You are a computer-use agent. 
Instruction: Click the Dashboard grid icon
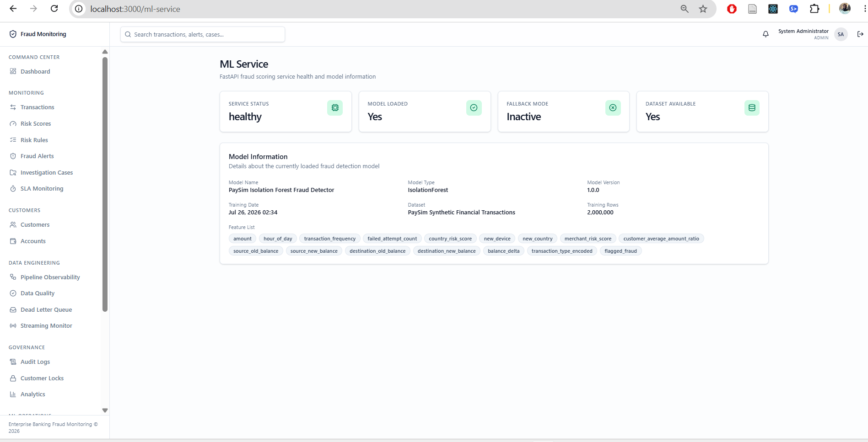[13, 71]
